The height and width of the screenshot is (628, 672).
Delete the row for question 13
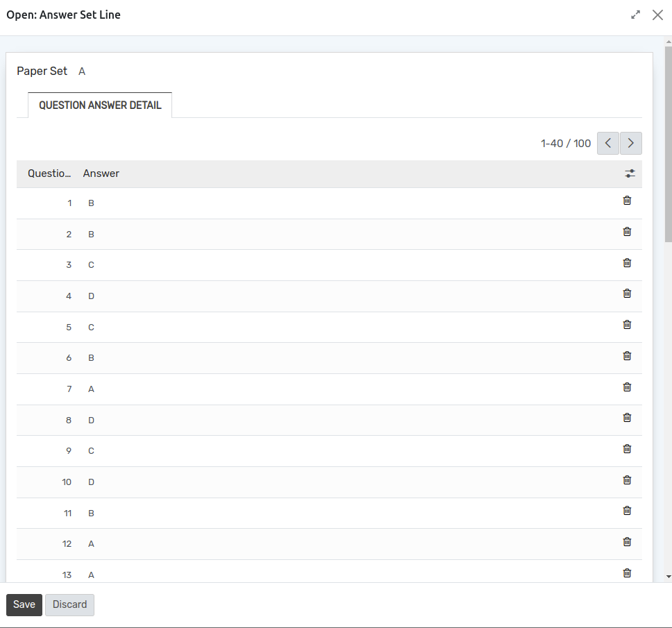point(627,573)
